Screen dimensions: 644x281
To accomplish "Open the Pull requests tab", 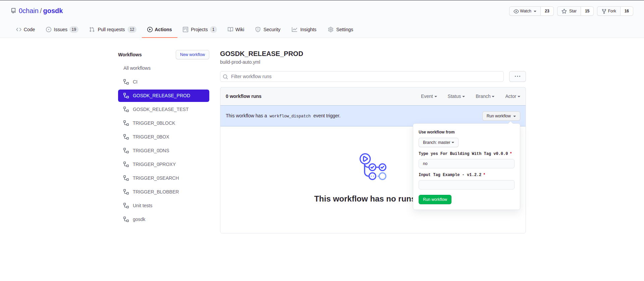I will point(113,30).
